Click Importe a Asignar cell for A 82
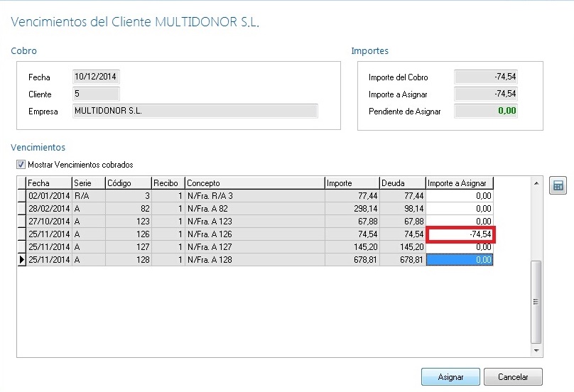Viewport: 574px width, 392px height. (460, 209)
